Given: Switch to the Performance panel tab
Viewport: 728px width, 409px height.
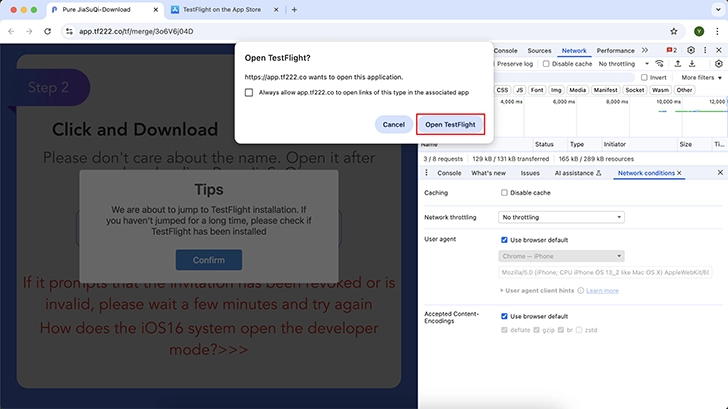Looking at the screenshot, I should (615, 51).
